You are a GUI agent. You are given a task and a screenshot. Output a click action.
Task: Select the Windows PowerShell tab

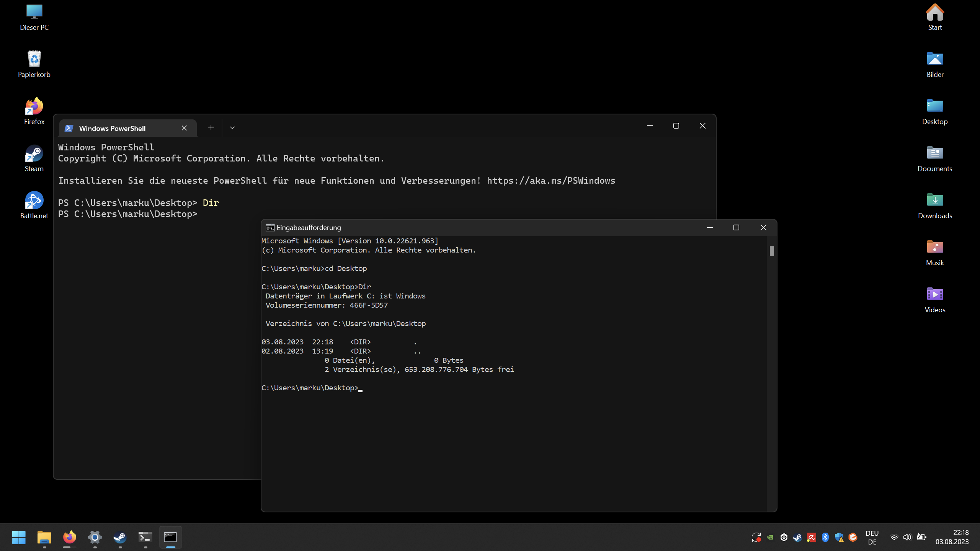tap(112, 128)
